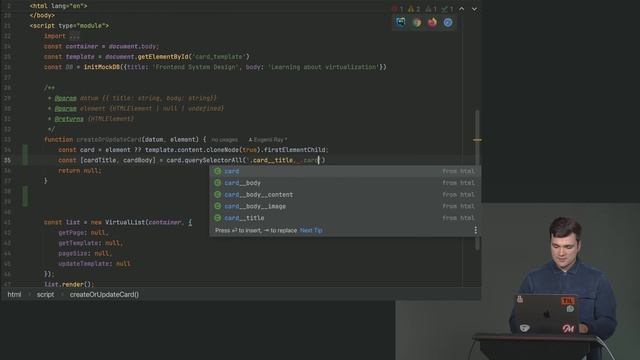The height and width of the screenshot is (360, 640).
Task: Click green change marker beside line 38
Action: [25, 196]
